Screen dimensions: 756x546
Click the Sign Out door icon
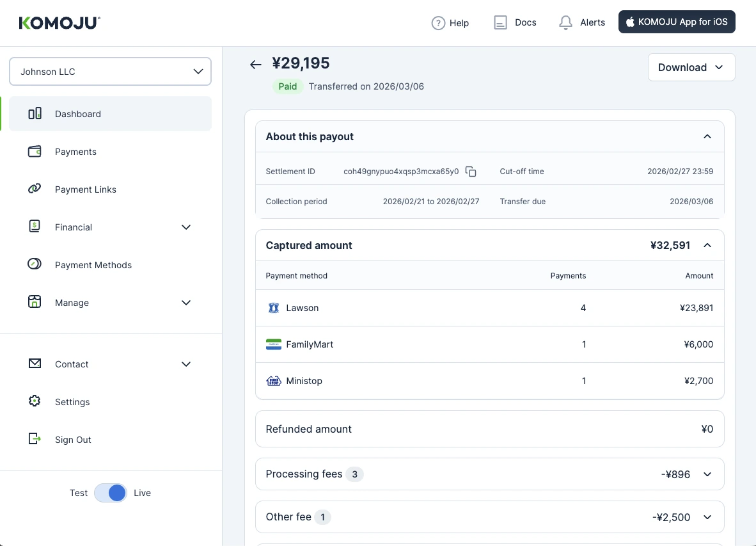coord(35,438)
